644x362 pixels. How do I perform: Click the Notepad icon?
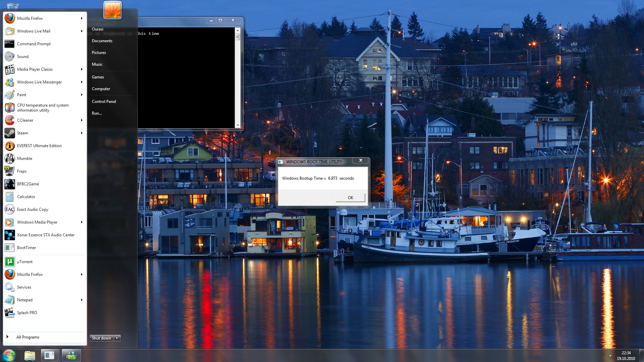[10, 300]
